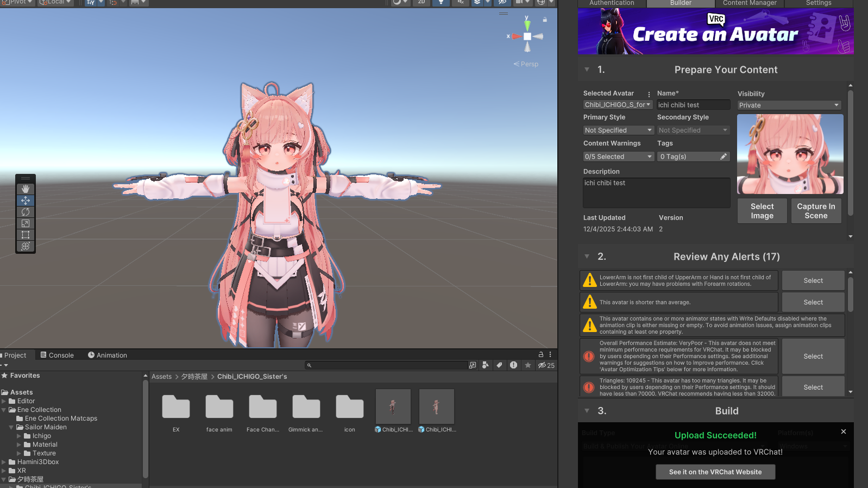Viewport: 868px width, 488px height.
Task: Open the Settings tab in VRChat SDK
Action: (819, 3)
